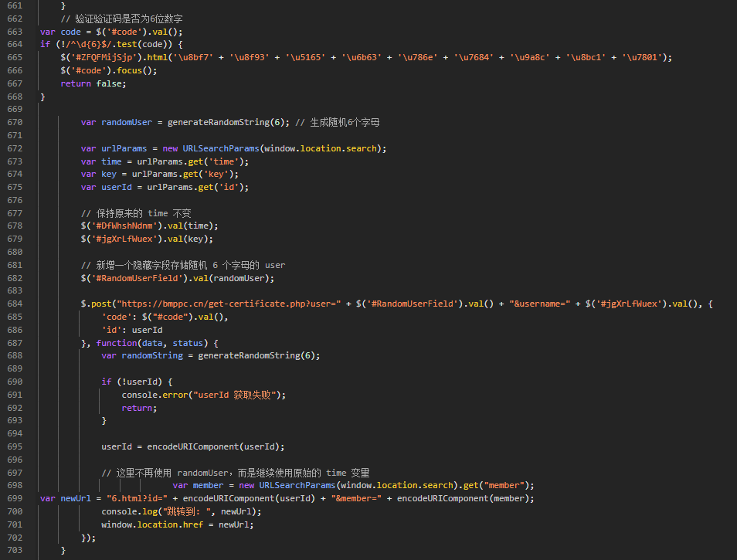Click 'randomString' variable on line 688

tap(152, 355)
